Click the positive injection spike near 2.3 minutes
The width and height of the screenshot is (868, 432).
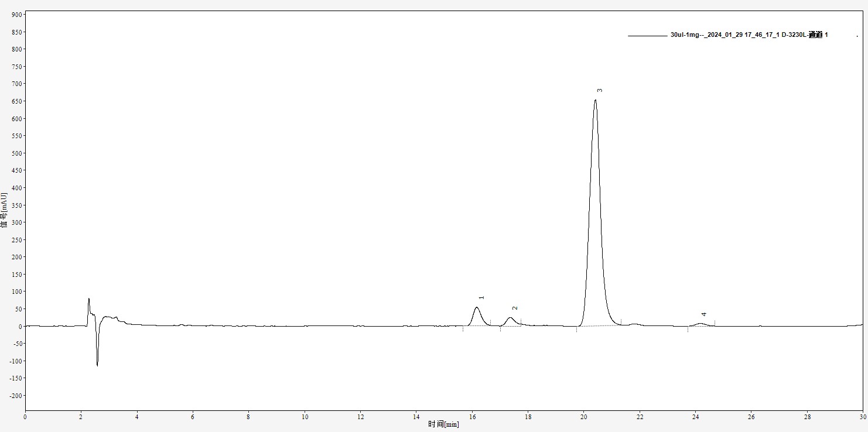click(89, 299)
